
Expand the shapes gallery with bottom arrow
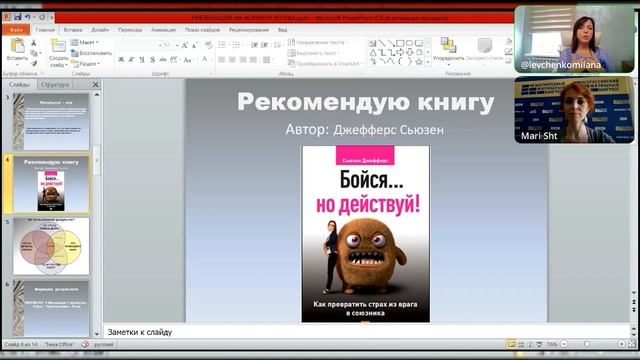click(x=428, y=62)
